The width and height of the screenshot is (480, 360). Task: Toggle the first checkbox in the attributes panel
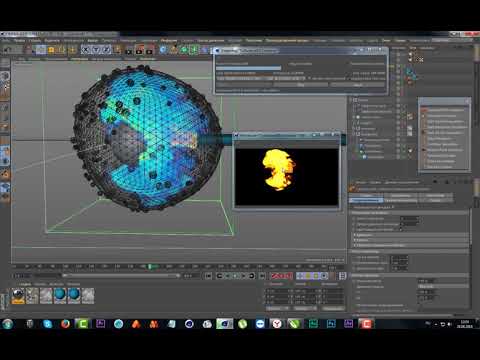pos(354,219)
